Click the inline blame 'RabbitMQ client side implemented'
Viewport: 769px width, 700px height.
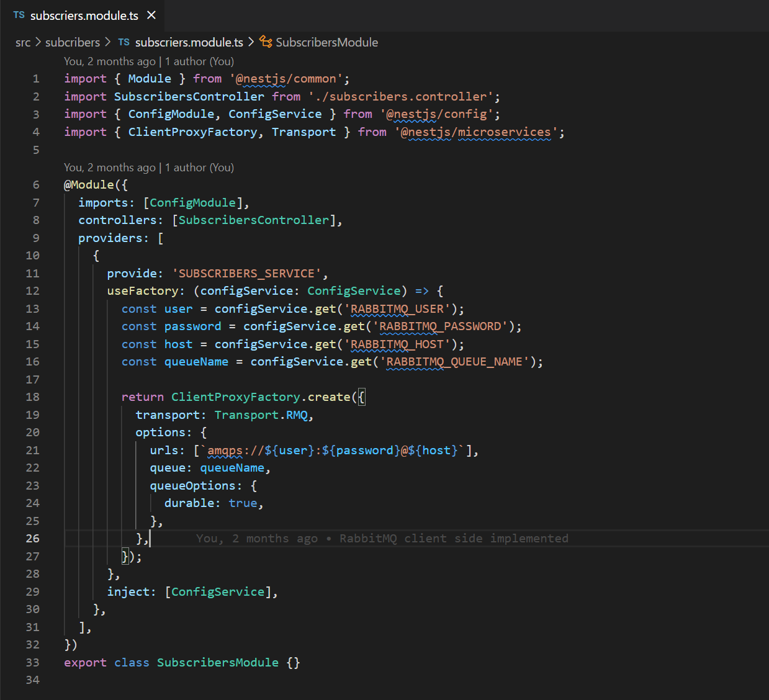coord(454,539)
